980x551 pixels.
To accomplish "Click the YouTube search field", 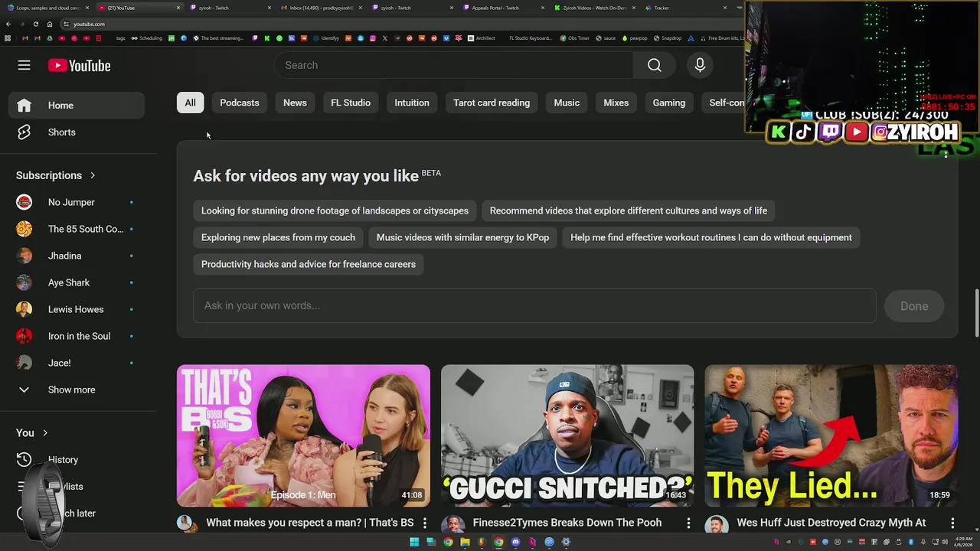I will click(454, 65).
